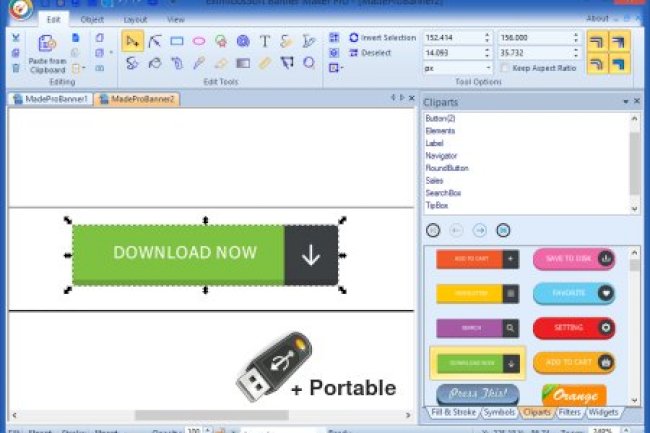650x433 pixels.
Task: Expand the Cliparts panel menu arrow
Action: 626,102
